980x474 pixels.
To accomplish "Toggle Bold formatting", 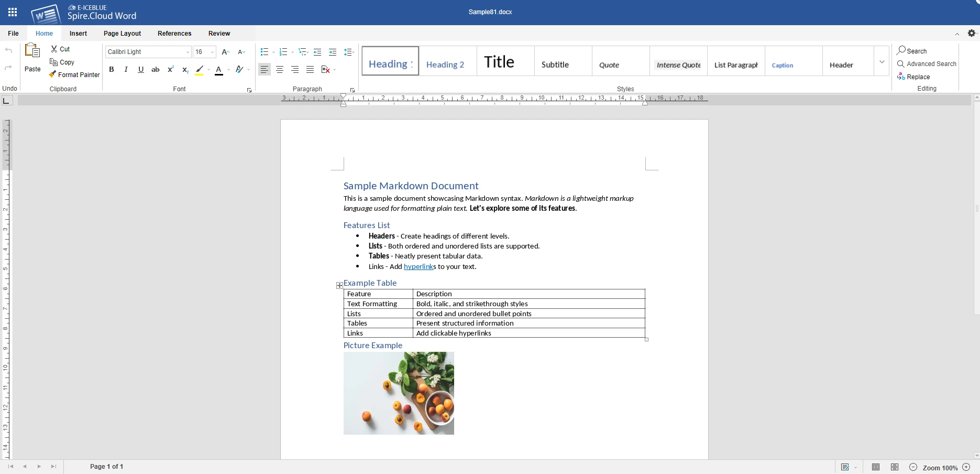I will click(111, 69).
